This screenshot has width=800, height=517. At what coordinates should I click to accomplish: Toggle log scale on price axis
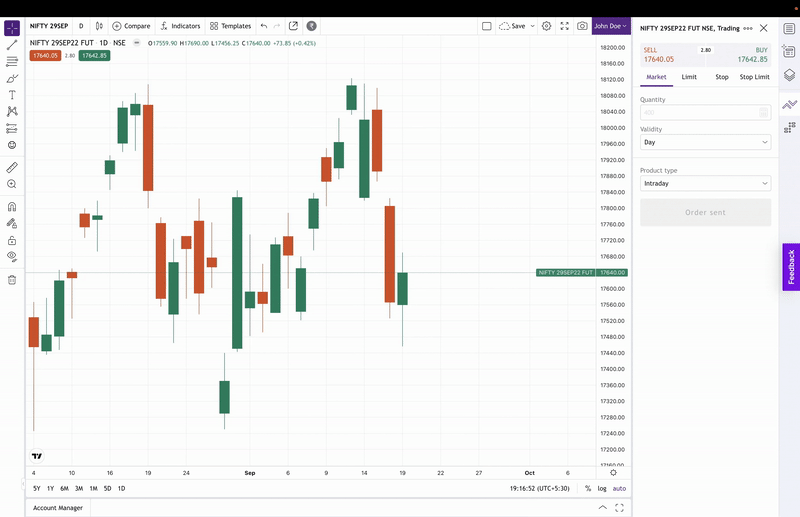click(602, 488)
